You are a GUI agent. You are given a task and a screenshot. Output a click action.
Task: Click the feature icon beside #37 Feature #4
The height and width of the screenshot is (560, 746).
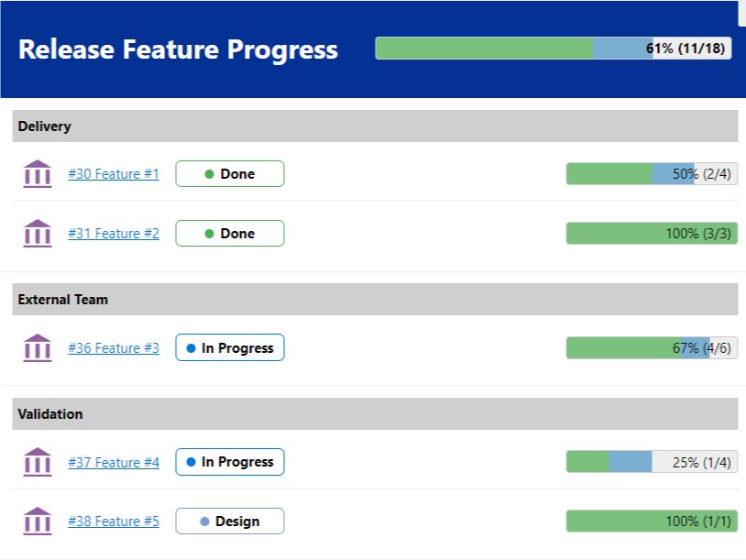(37, 462)
